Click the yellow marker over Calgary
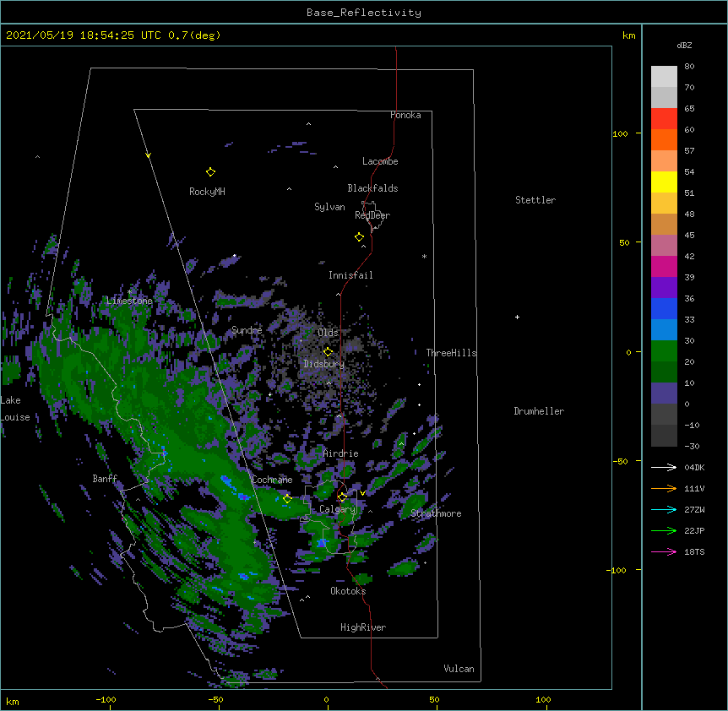The image size is (728, 711). tap(342, 497)
